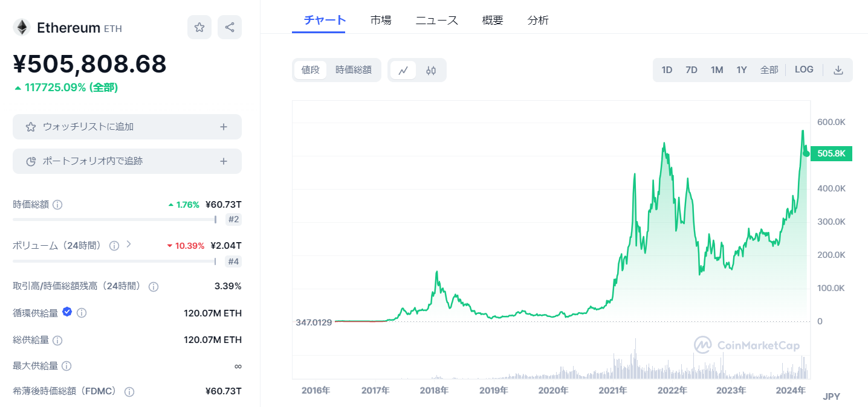This screenshot has width=868, height=407.
Task: Click the 2021年 axis label
Action: point(614,390)
